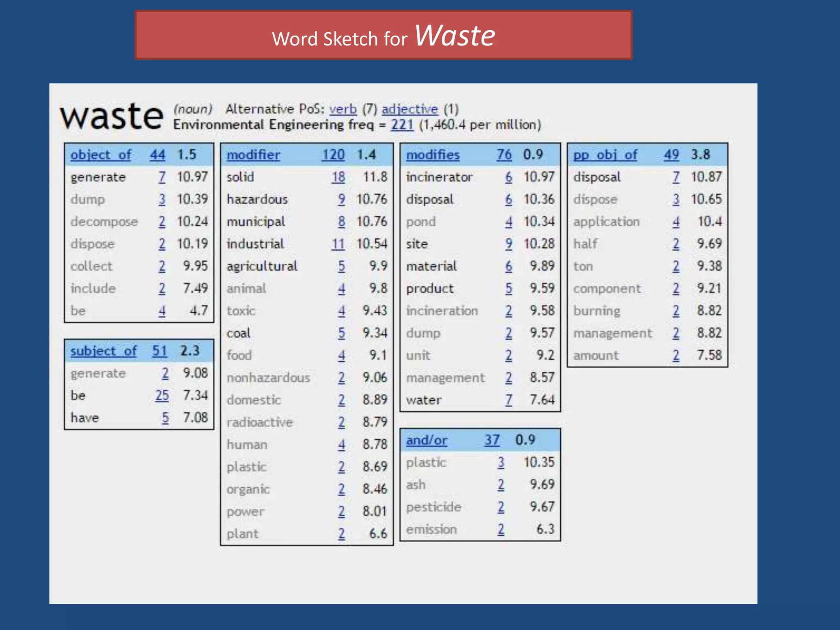The height and width of the screenshot is (630, 840).
Task: Click count 9 for hazardous modifier
Action: 342,199
